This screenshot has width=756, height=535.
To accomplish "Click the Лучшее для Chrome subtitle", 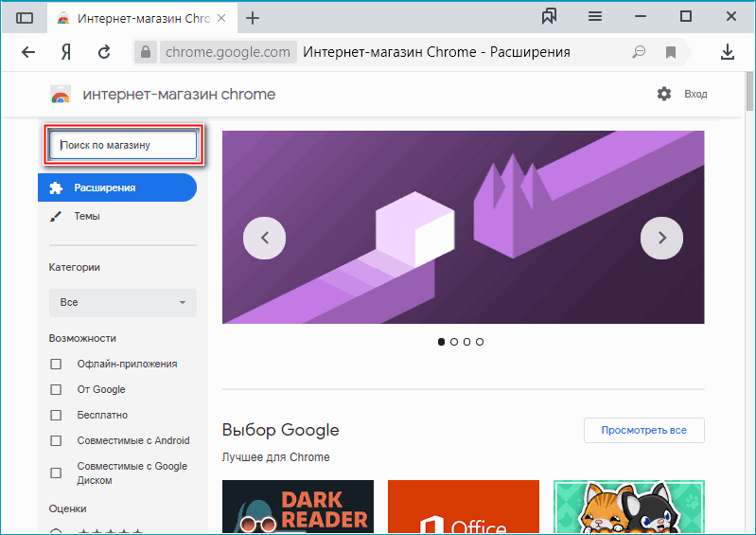I will (275, 457).
